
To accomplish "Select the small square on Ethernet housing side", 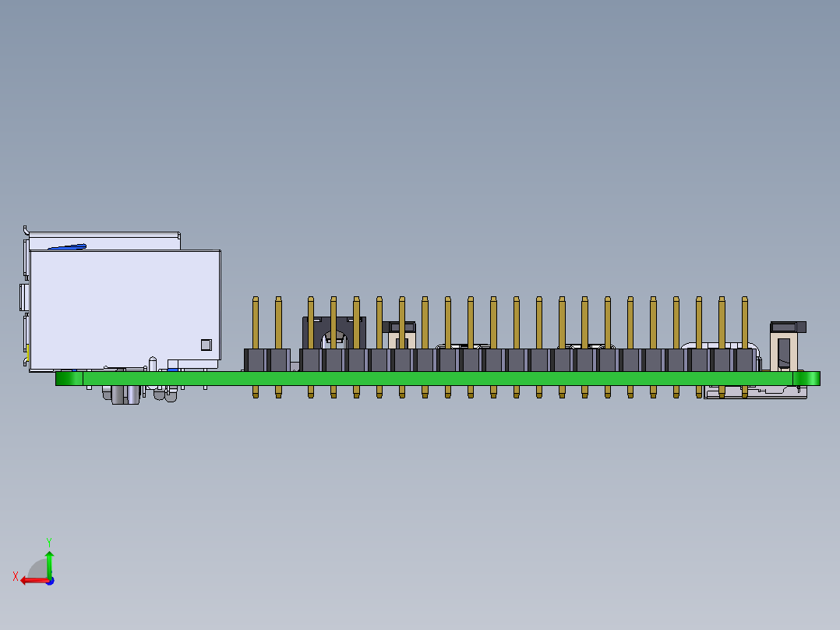I will pyautogui.click(x=206, y=345).
